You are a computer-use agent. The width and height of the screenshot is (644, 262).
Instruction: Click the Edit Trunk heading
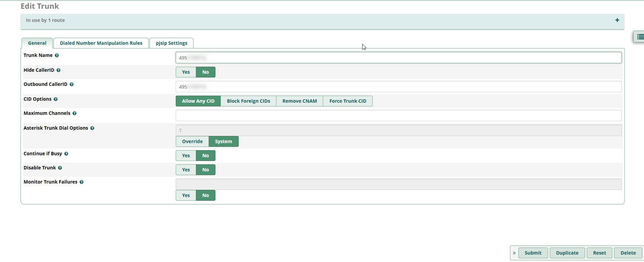pyautogui.click(x=40, y=6)
